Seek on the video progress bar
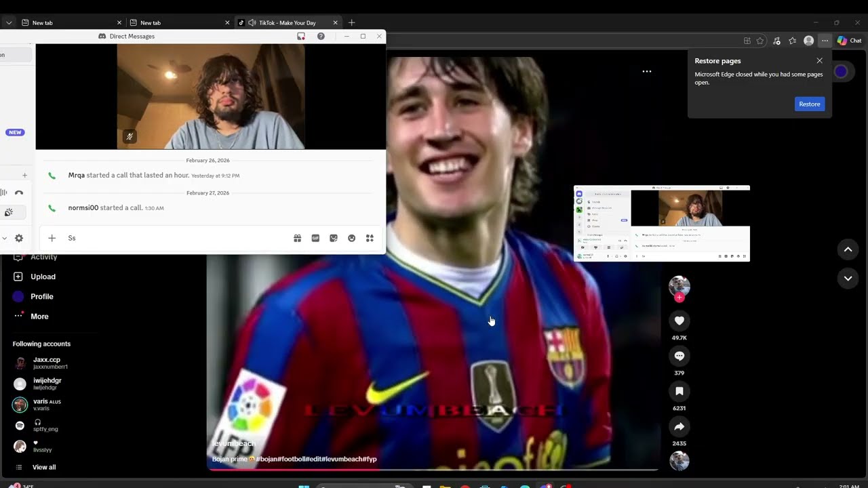 [433, 469]
